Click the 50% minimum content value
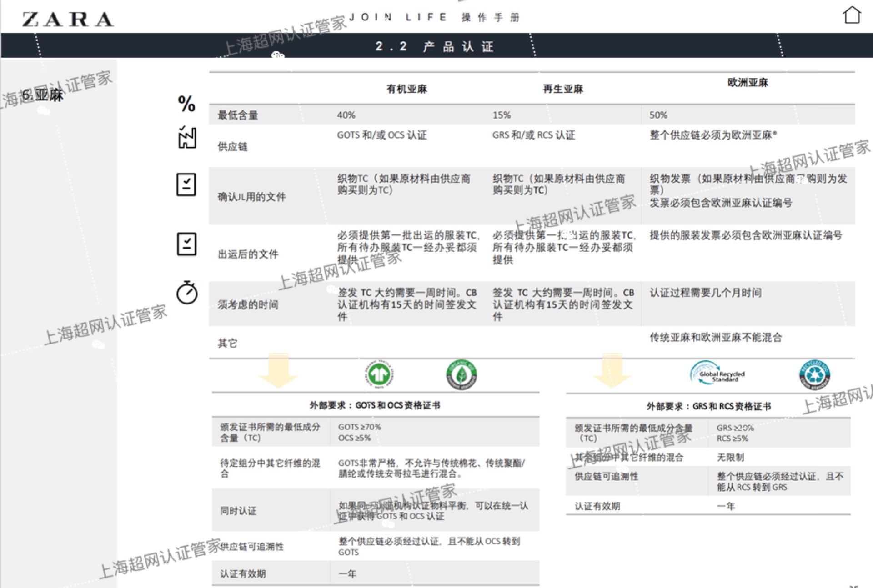The image size is (873, 588). point(658,115)
